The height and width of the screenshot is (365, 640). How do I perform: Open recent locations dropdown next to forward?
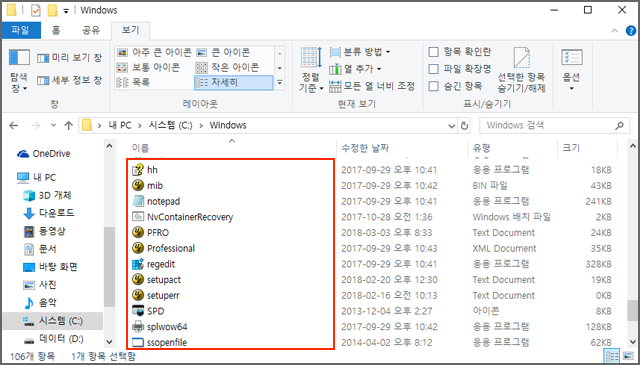(53, 125)
